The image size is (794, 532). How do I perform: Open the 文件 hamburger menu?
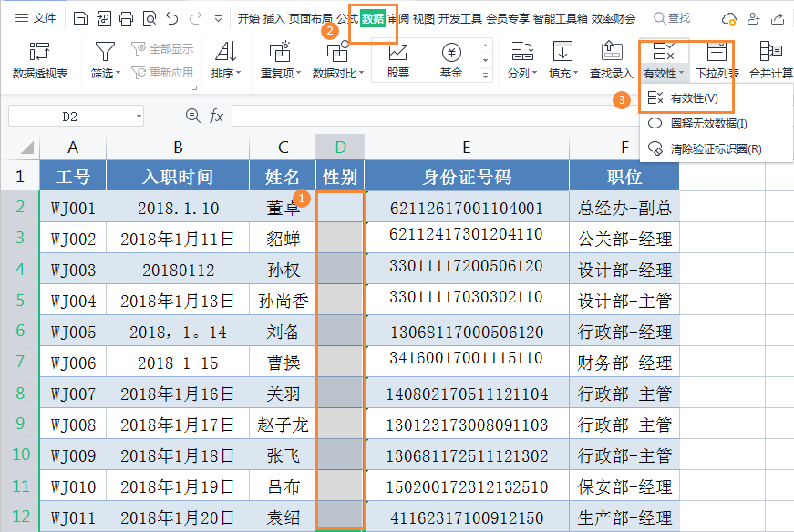pyautogui.click(x=35, y=19)
